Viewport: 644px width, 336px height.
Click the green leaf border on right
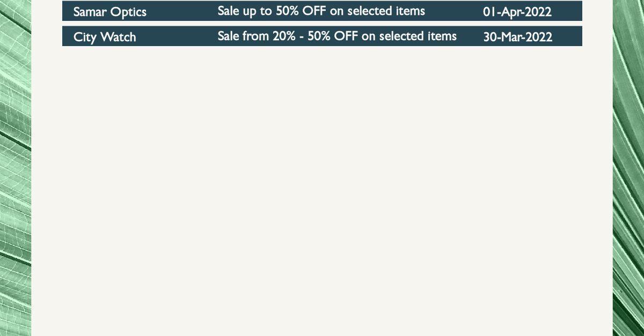[x=628, y=168]
